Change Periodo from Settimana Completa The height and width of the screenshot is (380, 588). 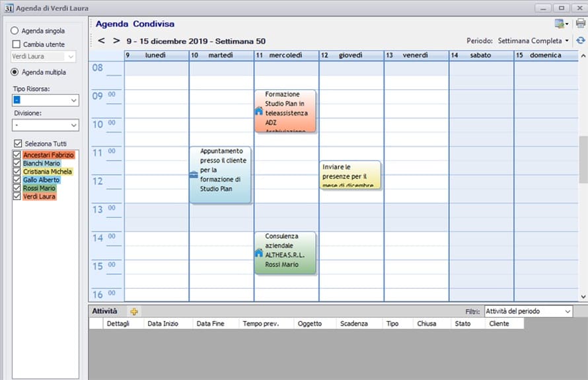click(533, 41)
